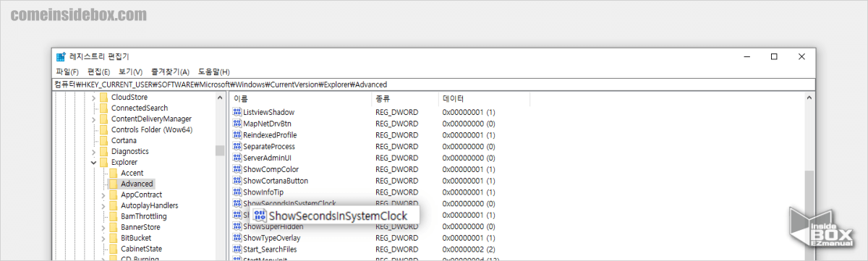The image size is (868, 261).
Task: Select the Advanced key label
Action: coord(137,184)
